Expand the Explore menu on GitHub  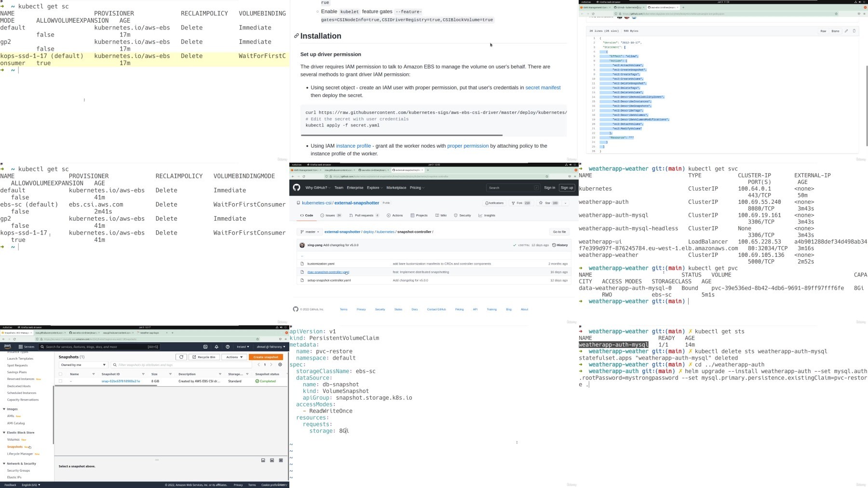click(x=375, y=188)
